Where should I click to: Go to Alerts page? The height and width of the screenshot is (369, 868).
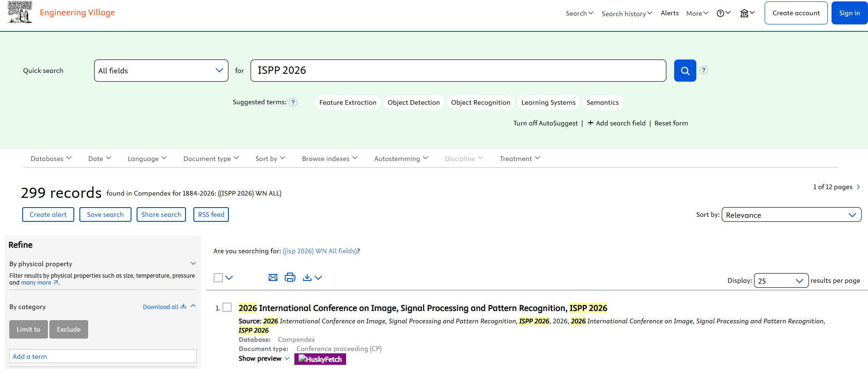point(670,13)
